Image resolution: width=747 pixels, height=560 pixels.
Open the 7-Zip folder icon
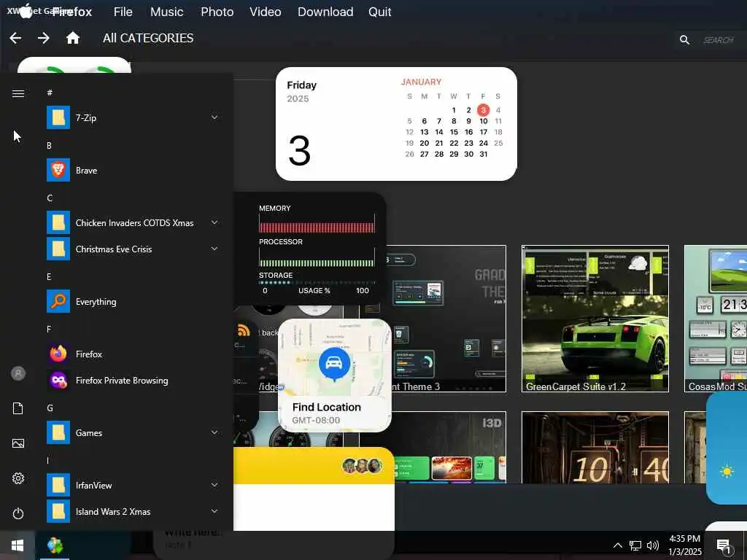[x=58, y=117]
